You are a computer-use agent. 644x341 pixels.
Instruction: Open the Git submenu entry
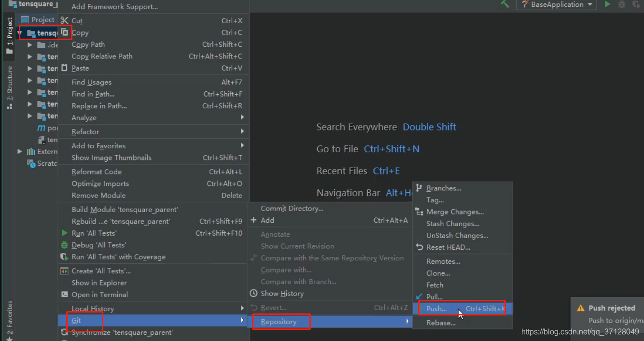pyautogui.click(x=153, y=320)
